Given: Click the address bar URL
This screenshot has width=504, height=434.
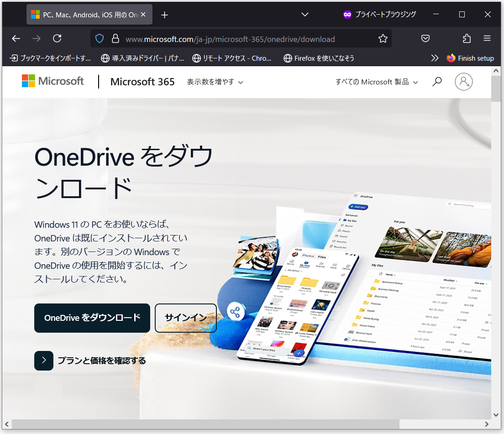Looking at the screenshot, I should (230, 39).
